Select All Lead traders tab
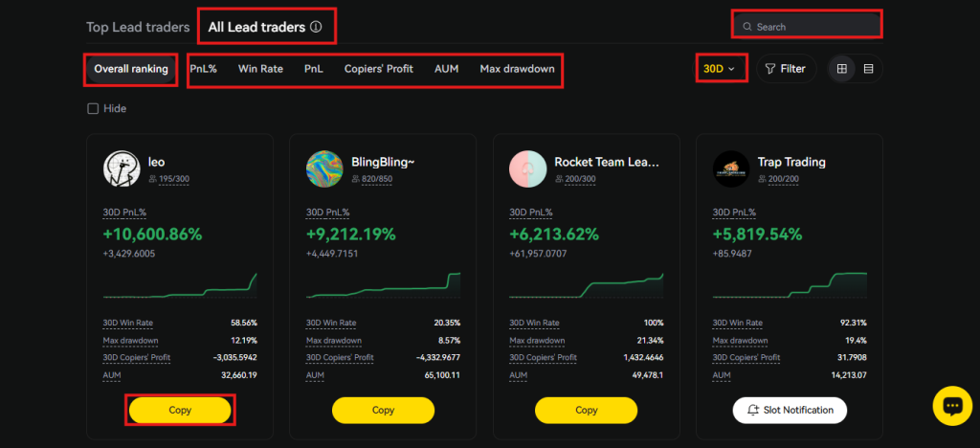The height and width of the screenshot is (448, 980). tap(256, 27)
